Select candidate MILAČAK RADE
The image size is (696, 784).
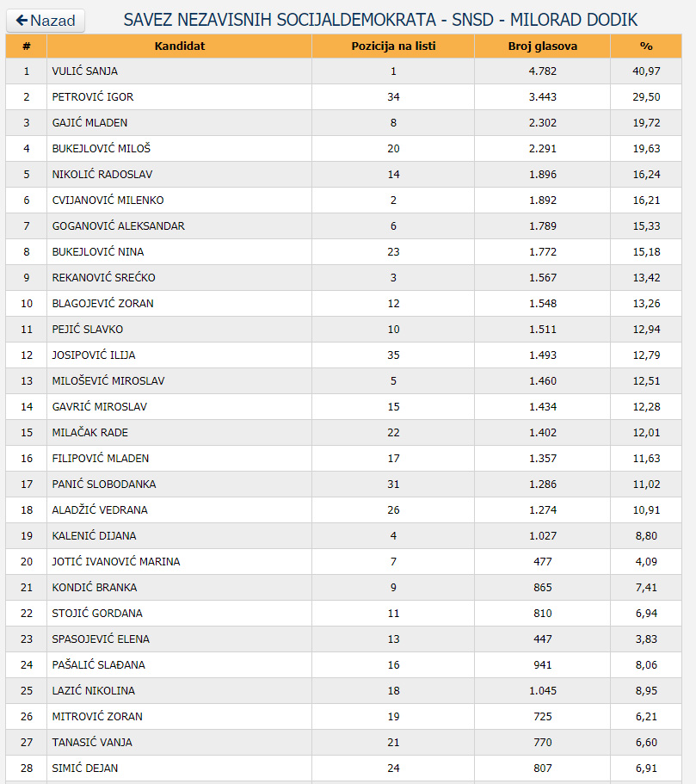pos(90,433)
